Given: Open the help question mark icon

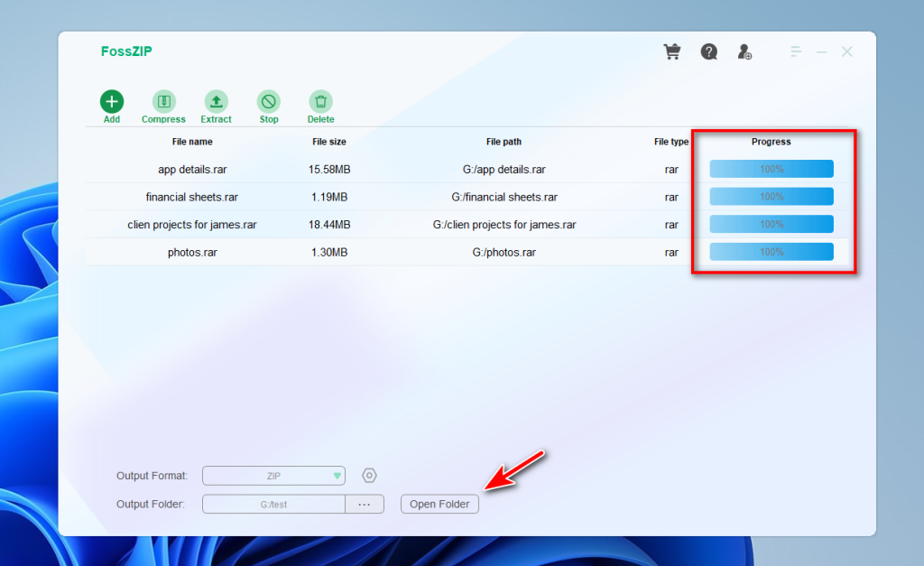Looking at the screenshot, I should pos(709,52).
